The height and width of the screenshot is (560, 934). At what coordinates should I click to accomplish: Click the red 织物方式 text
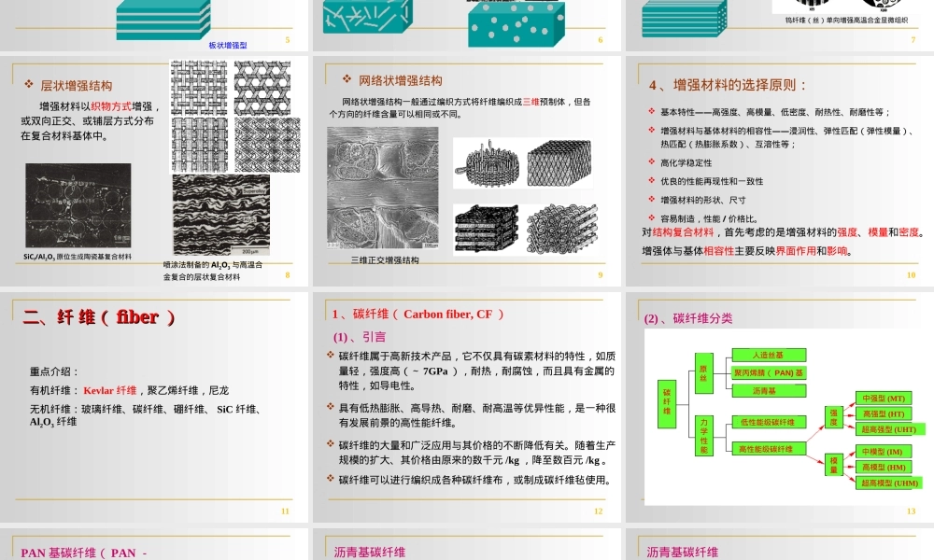click(x=111, y=106)
